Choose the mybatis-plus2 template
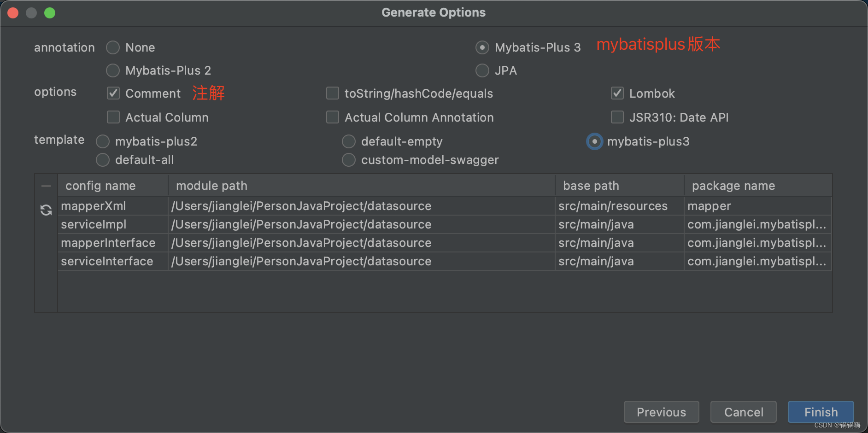The image size is (868, 433). tap(103, 141)
